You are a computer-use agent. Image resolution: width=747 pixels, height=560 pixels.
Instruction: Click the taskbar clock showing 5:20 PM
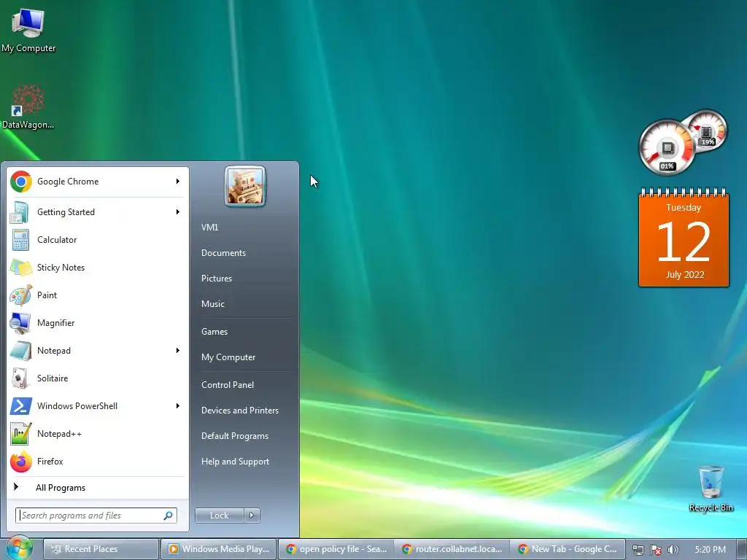click(710, 549)
